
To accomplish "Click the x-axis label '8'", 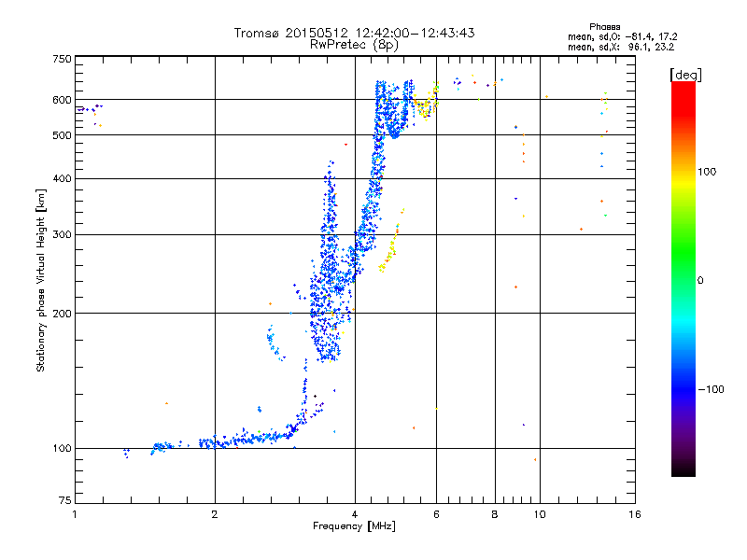I will 495,514.
